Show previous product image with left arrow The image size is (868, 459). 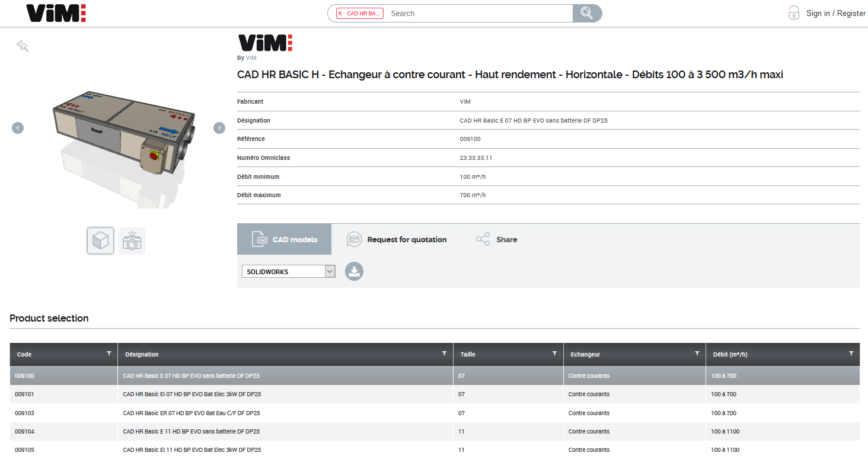coord(18,128)
